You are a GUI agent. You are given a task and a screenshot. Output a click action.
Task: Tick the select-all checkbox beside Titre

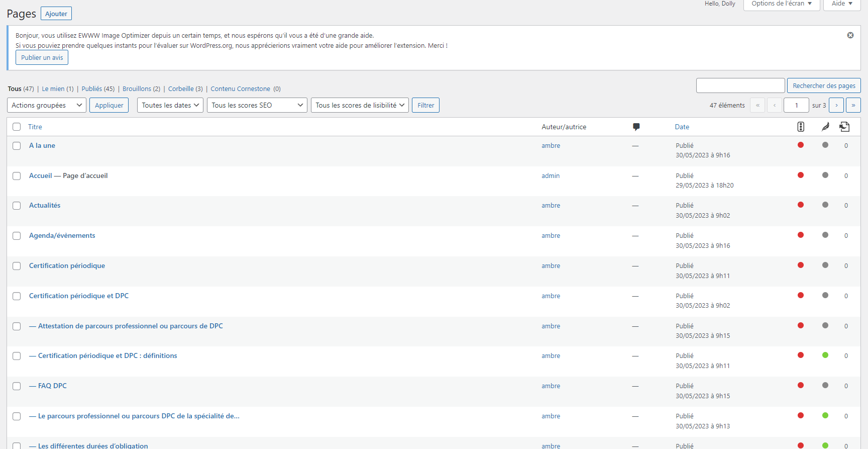17,127
